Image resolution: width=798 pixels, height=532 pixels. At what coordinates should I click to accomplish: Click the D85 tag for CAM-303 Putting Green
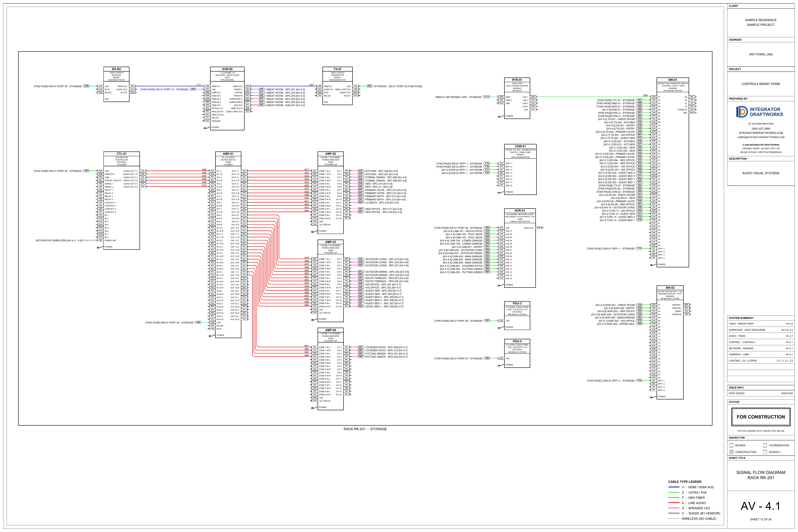tap(487, 272)
